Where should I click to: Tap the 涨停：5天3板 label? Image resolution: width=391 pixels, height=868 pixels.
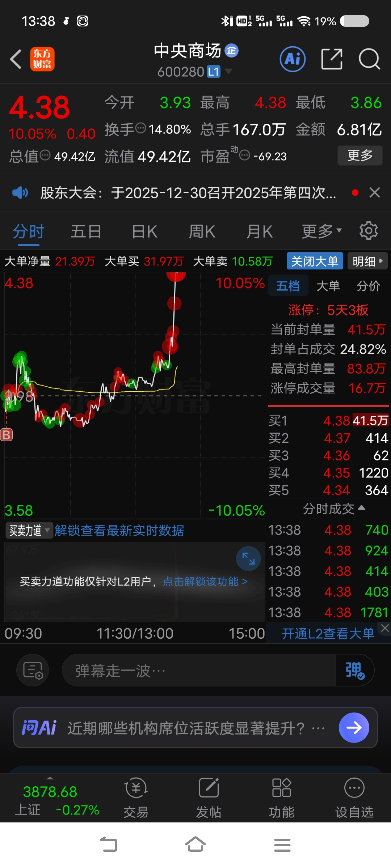(x=328, y=310)
